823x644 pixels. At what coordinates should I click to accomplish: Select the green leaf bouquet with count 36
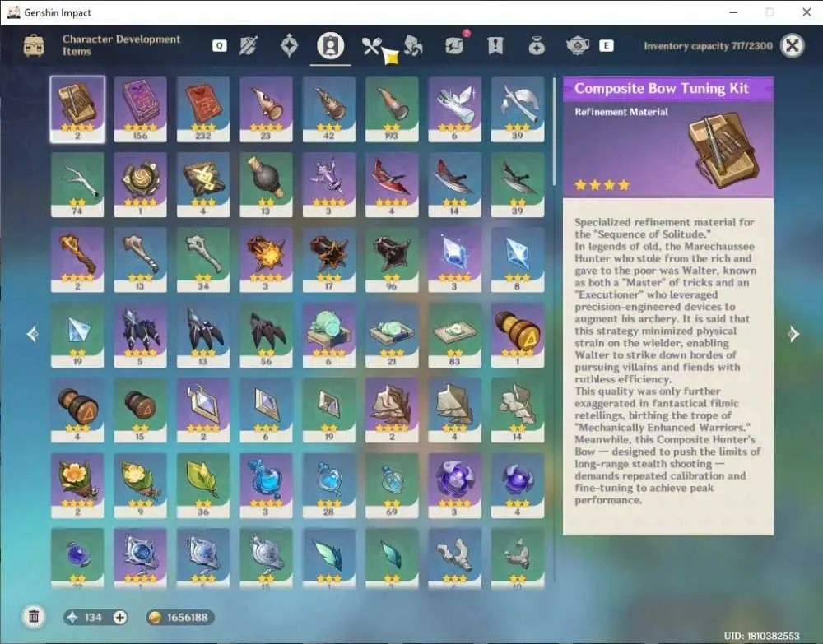(x=203, y=485)
